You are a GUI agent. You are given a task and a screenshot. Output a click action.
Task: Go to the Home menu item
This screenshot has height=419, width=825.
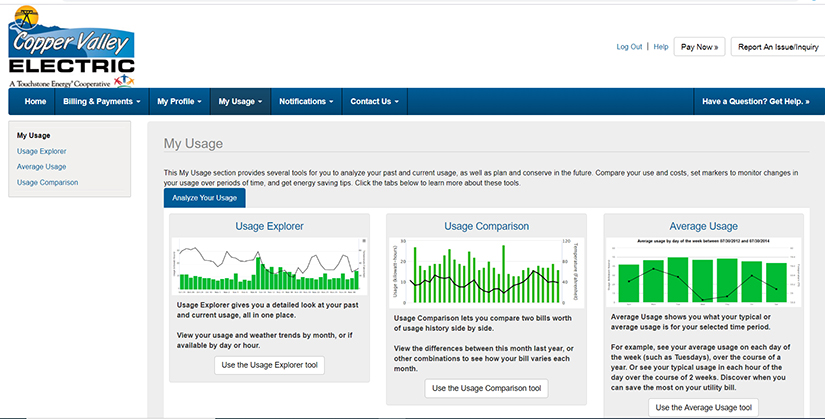(x=35, y=101)
